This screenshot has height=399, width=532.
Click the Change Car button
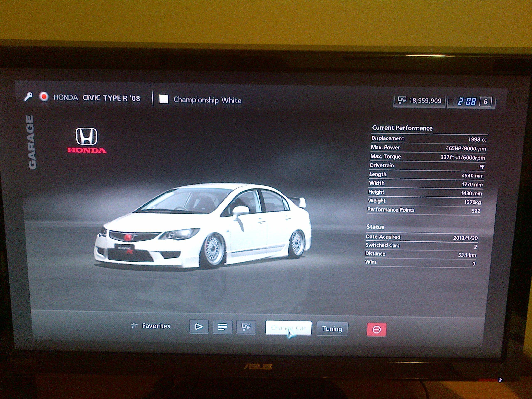pos(288,328)
